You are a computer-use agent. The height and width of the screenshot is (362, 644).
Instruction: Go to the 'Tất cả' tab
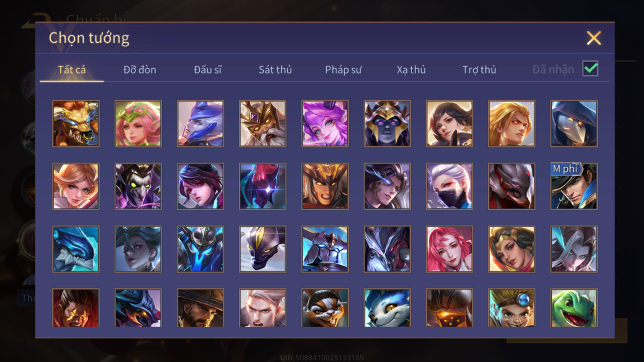pyautogui.click(x=72, y=70)
